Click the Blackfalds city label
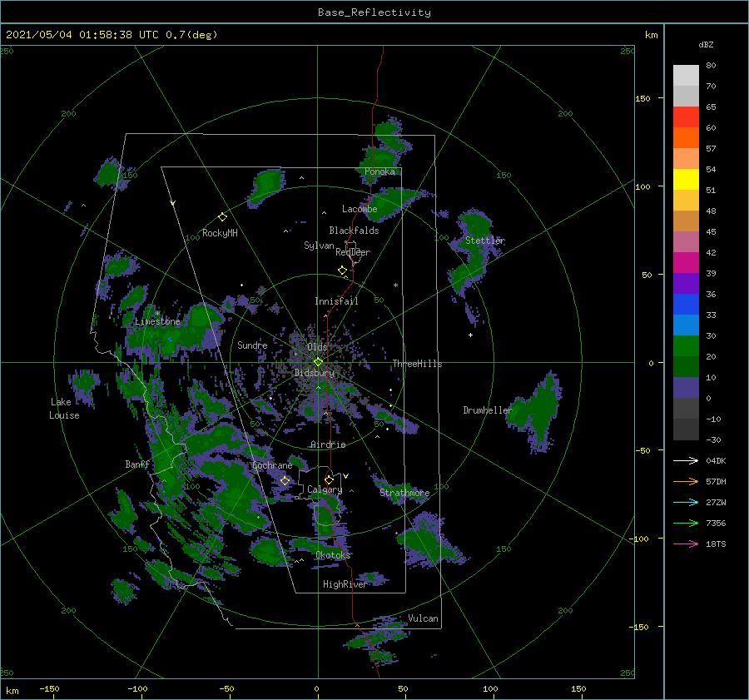This screenshot has width=749, height=700. click(354, 231)
